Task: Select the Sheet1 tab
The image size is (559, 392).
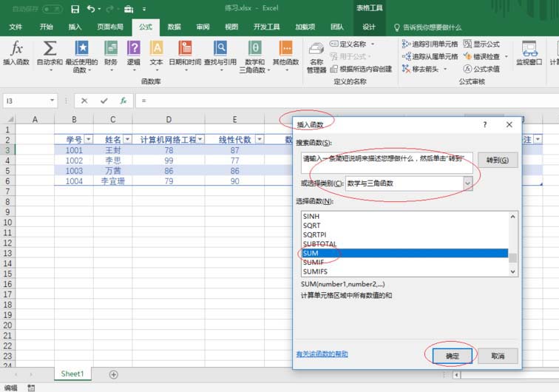Action: tap(72, 374)
